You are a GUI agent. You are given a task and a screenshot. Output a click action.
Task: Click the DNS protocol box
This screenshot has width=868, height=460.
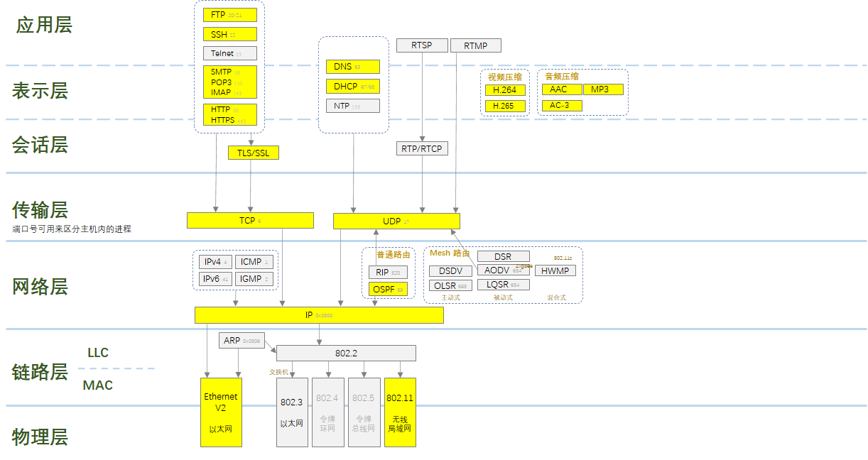click(x=353, y=67)
